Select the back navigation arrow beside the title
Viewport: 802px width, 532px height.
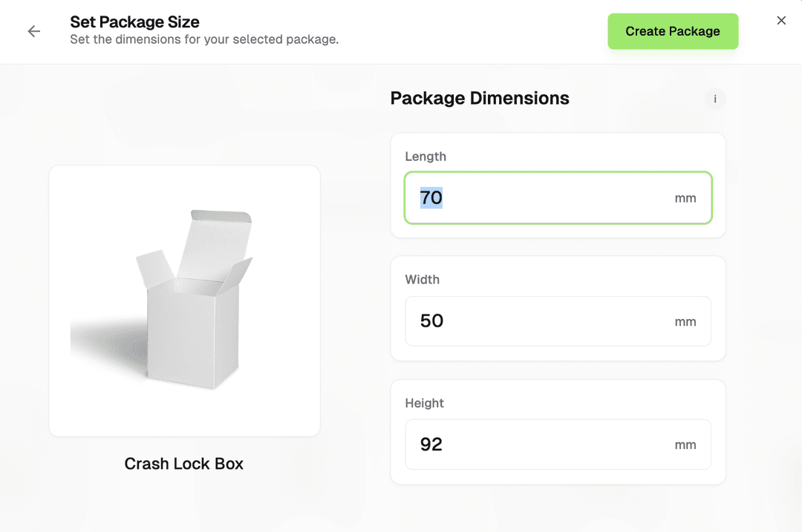pyautogui.click(x=34, y=31)
